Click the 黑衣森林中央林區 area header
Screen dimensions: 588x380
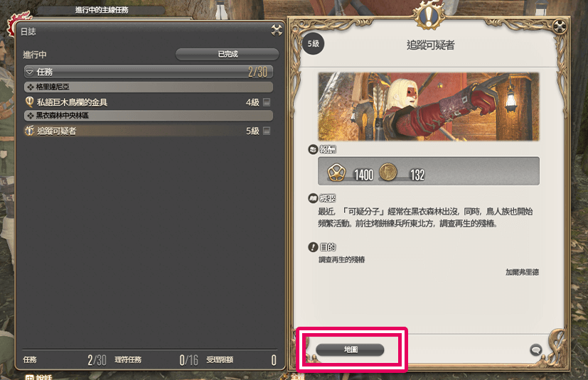[x=149, y=116]
